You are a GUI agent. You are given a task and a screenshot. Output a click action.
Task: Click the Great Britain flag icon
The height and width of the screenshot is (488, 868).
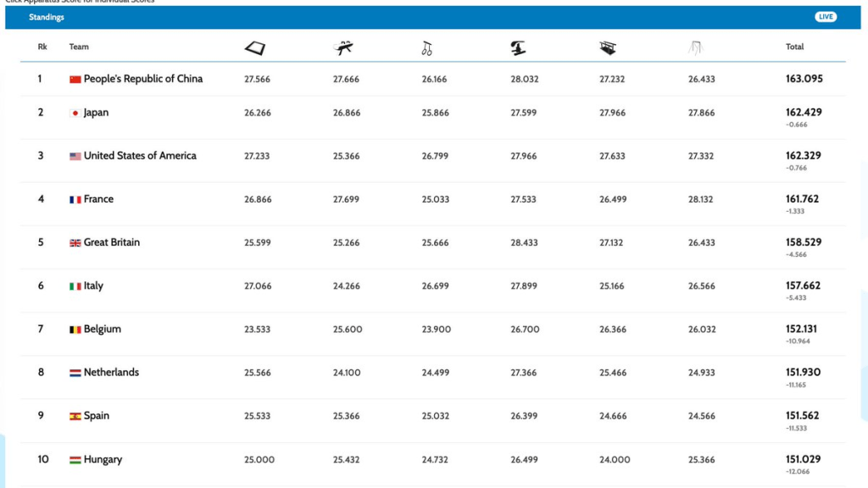pyautogui.click(x=75, y=243)
